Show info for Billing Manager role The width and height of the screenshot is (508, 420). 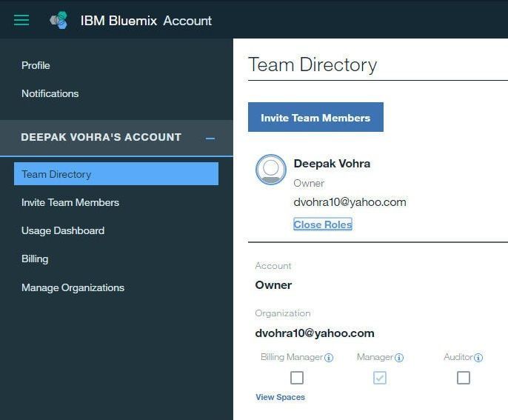pyautogui.click(x=329, y=358)
